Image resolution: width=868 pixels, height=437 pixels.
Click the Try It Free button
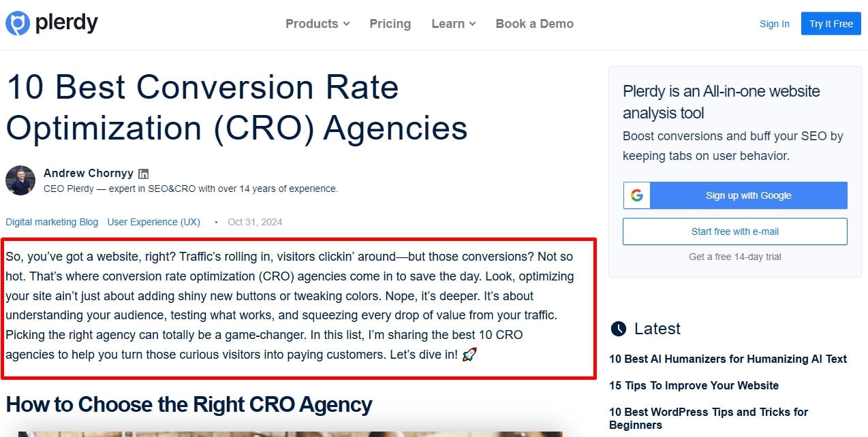(831, 23)
